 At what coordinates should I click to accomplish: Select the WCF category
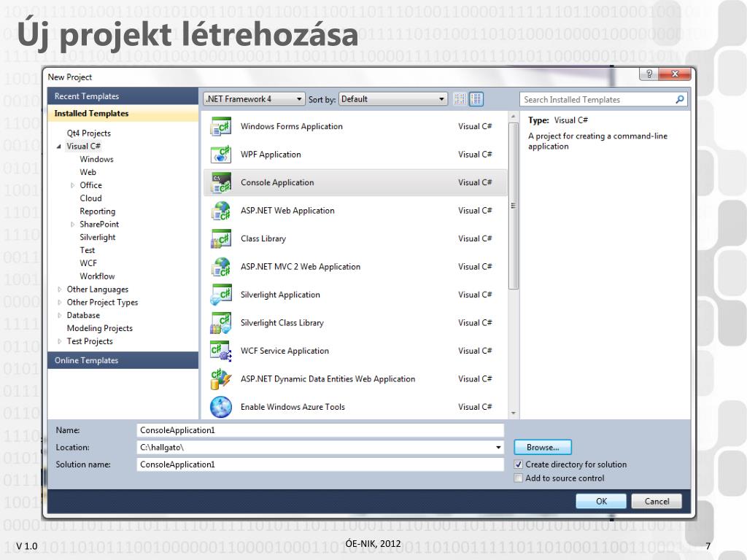pos(88,263)
